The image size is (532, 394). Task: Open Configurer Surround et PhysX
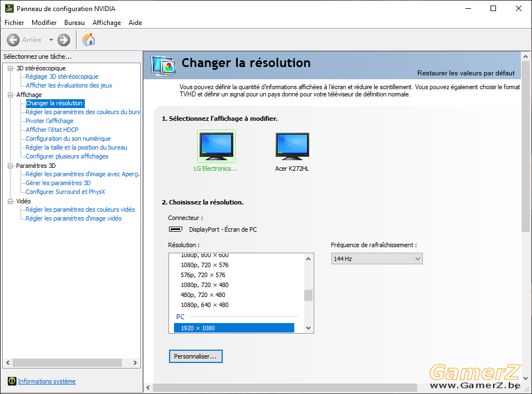pyautogui.click(x=65, y=192)
